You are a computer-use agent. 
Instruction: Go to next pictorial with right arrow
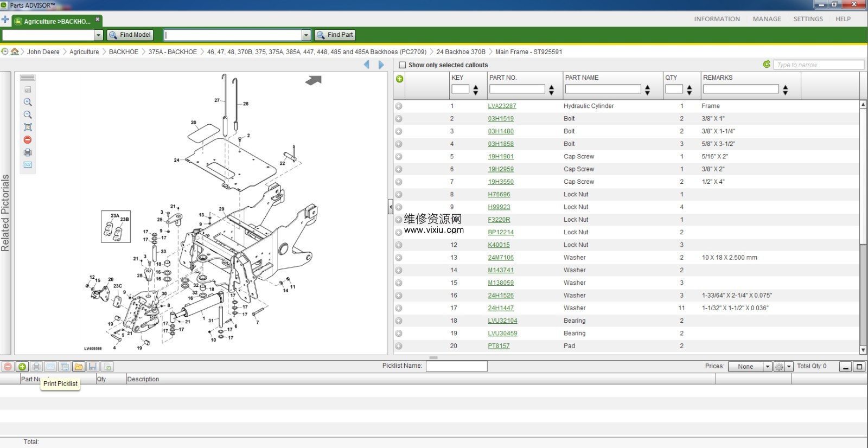[x=381, y=65]
